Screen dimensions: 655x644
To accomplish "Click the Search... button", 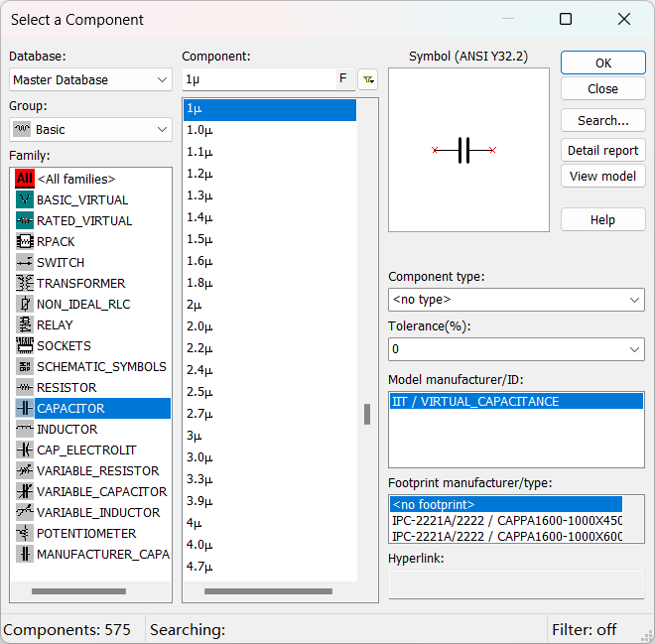I will click(603, 120).
